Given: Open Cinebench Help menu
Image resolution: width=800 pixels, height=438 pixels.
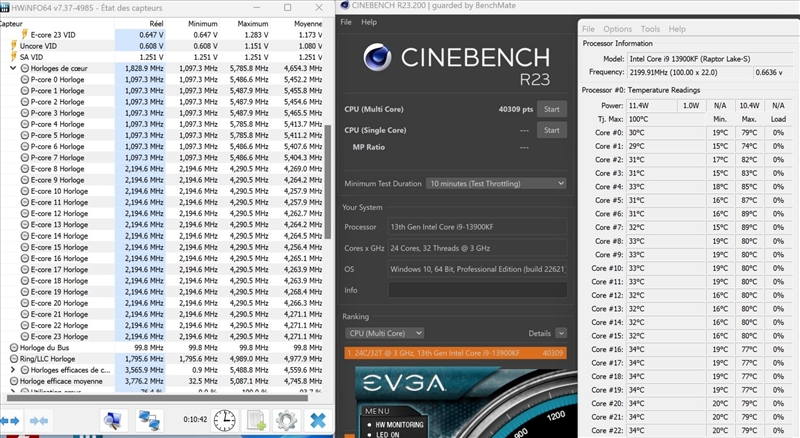Looking at the screenshot, I should coord(369,22).
